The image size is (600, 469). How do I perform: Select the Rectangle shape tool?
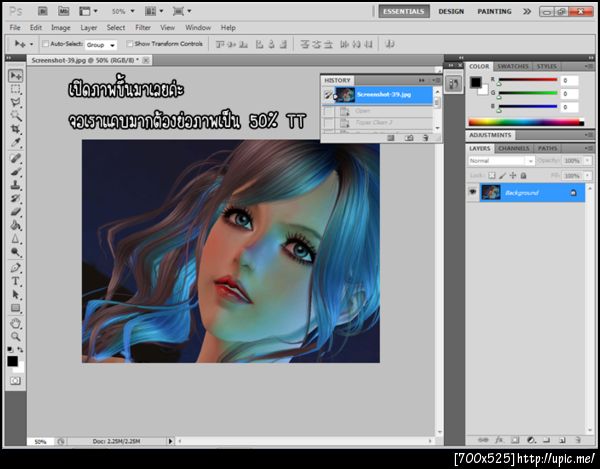coord(15,308)
